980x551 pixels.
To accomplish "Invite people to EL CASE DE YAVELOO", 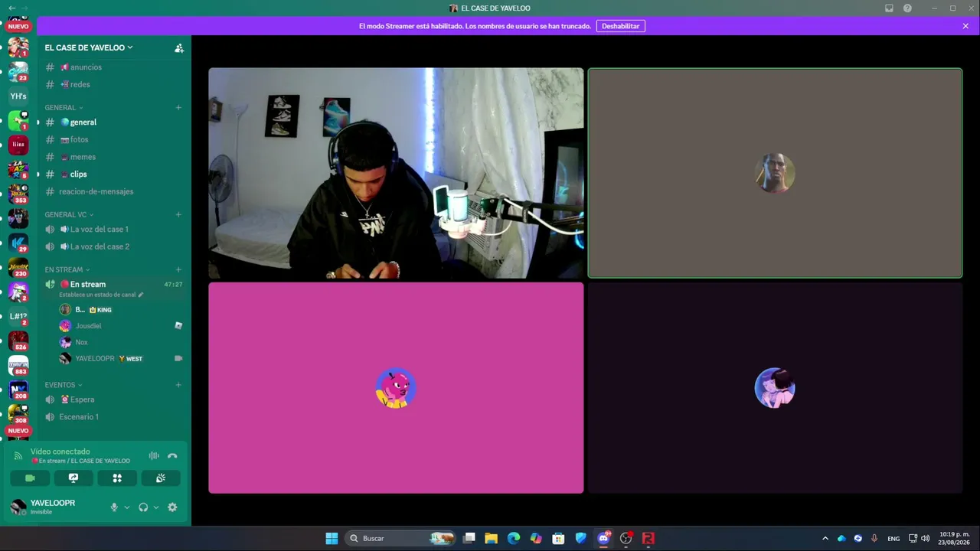I will 179,47.
